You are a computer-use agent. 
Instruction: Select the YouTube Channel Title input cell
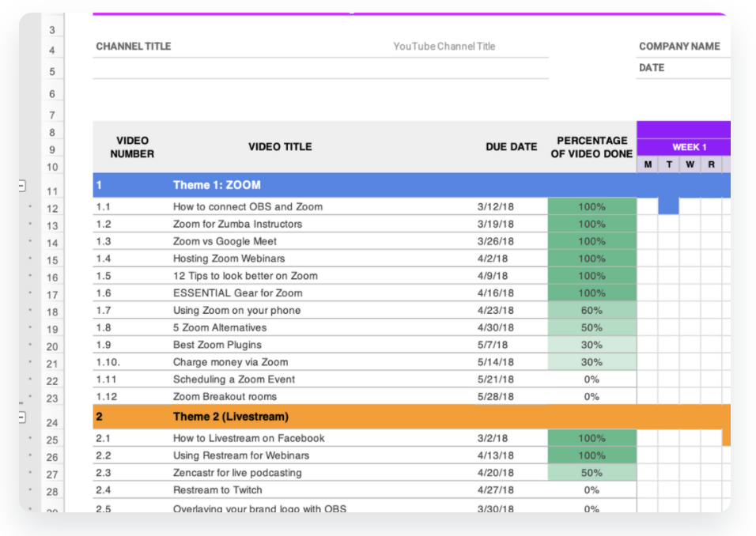pyautogui.click(x=444, y=47)
